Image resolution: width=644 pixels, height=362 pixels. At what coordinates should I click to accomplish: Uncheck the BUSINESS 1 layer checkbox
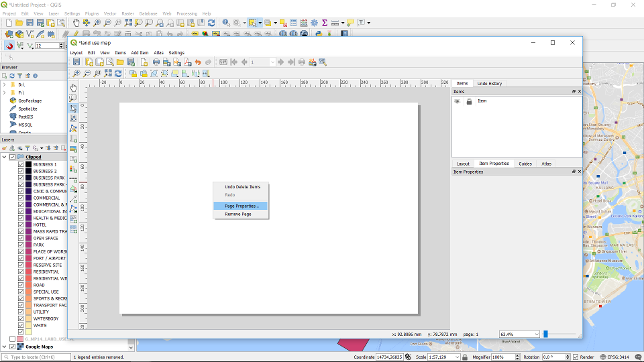click(x=21, y=164)
